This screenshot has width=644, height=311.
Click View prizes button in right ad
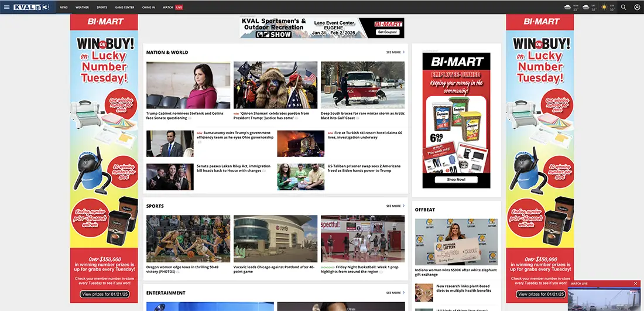point(540,294)
